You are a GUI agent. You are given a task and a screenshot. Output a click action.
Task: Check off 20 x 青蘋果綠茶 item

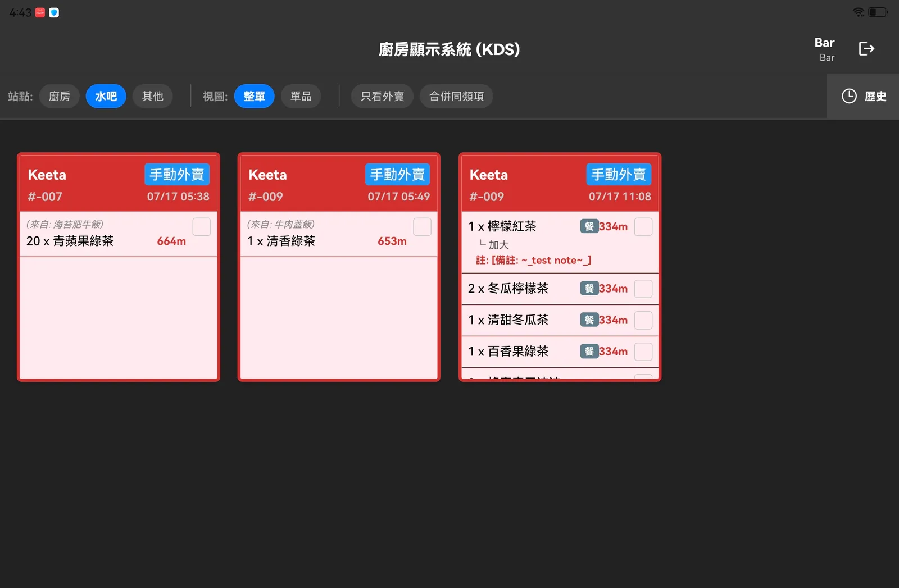pos(202,227)
